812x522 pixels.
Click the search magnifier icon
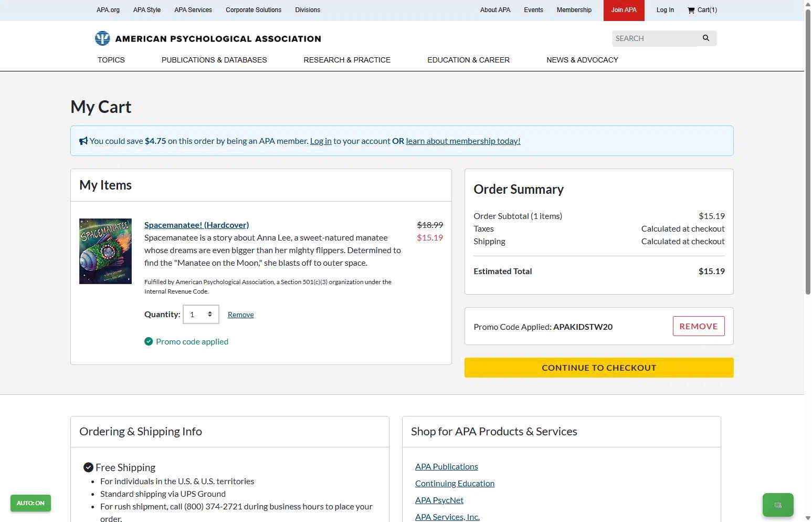click(706, 38)
